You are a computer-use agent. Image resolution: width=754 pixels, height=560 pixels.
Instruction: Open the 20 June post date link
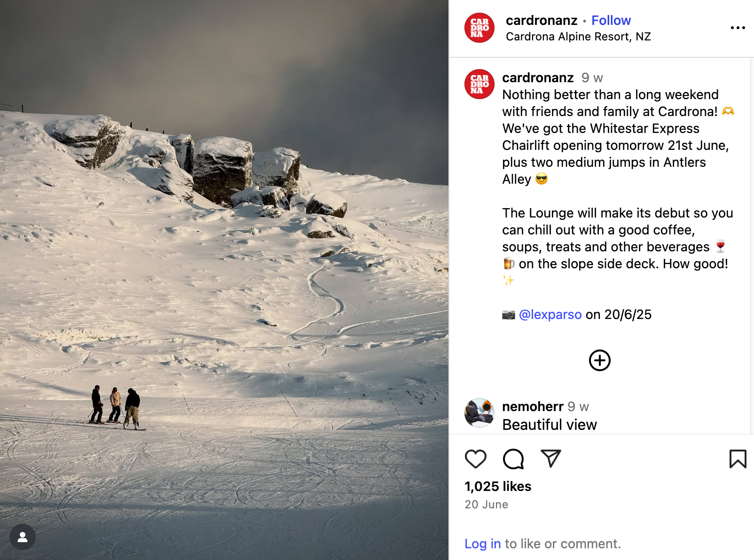(486, 505)
